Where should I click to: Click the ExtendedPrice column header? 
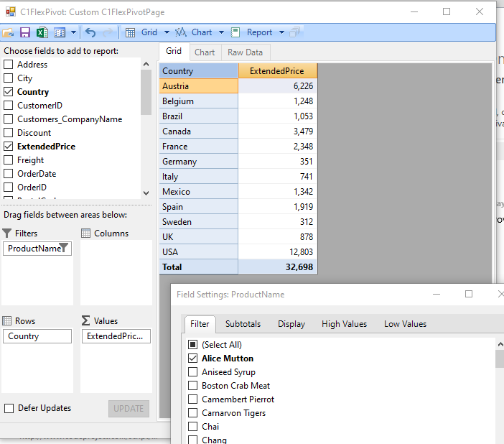(x=277, y=71)
